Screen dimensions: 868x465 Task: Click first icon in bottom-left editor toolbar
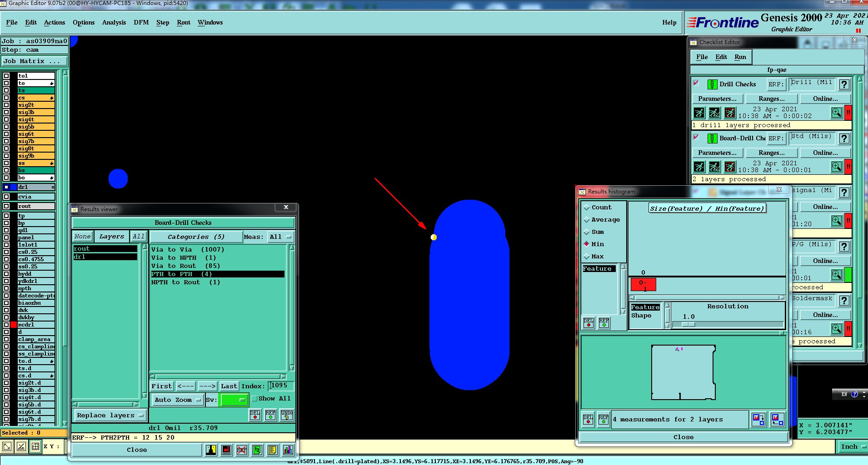[7, 447]
